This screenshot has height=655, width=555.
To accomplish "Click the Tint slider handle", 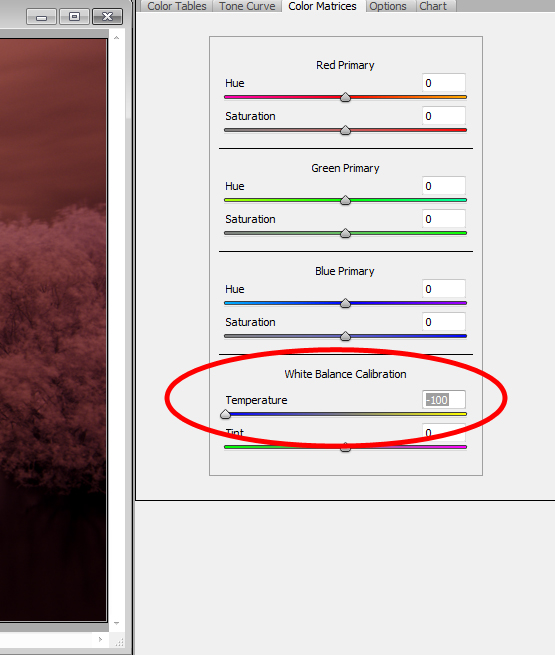I will pyautogui.click(x=345, y=447).
